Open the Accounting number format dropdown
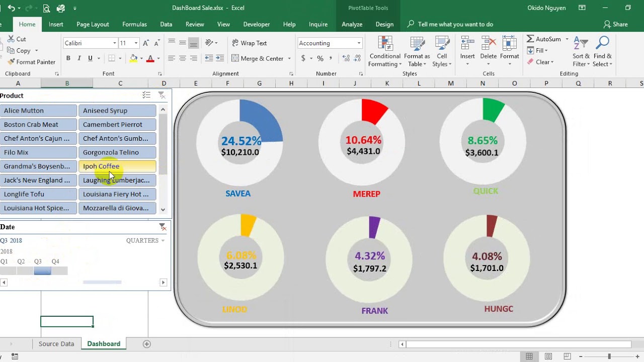The height and width of the screenshot is (362, 644). pyautogui.click(x=359, y=43)
